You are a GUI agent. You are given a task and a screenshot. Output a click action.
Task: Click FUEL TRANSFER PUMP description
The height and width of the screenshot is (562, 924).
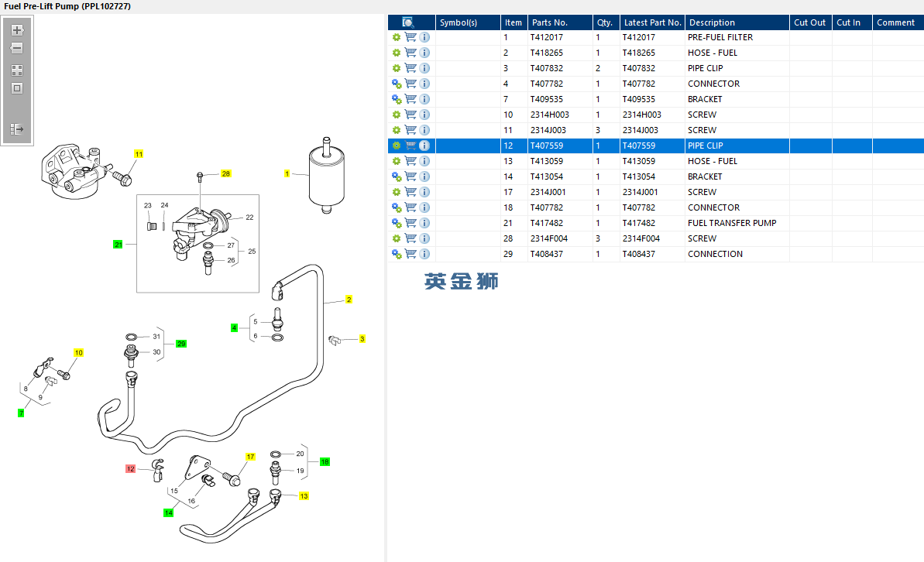(732, 223)
